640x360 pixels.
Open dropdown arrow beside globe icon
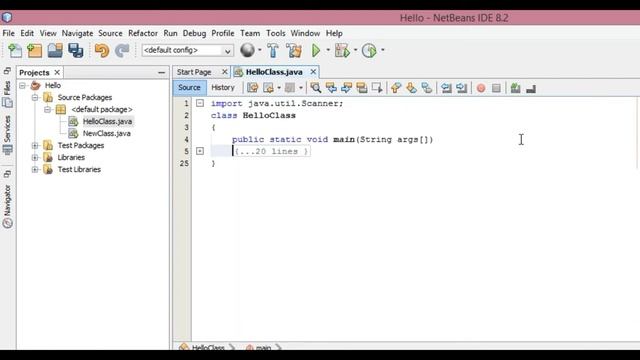tap(260, 50)
